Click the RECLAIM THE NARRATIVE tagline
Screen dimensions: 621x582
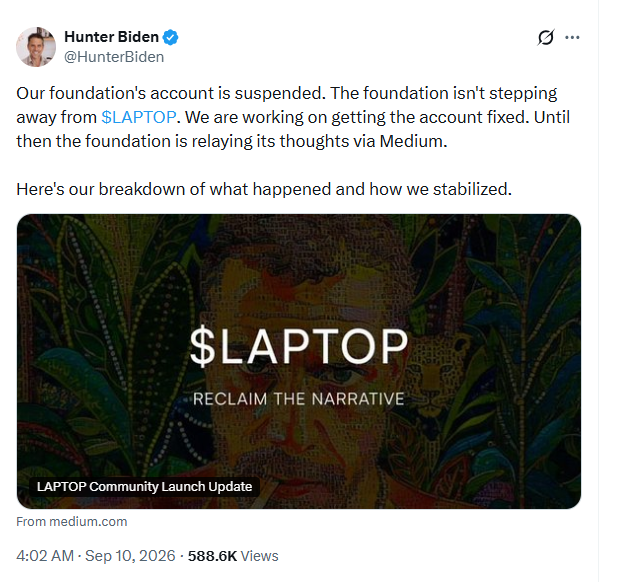(299, 399)
